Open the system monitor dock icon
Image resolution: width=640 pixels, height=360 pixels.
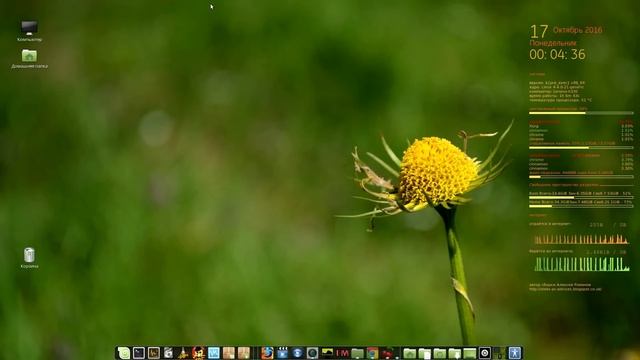154,353
